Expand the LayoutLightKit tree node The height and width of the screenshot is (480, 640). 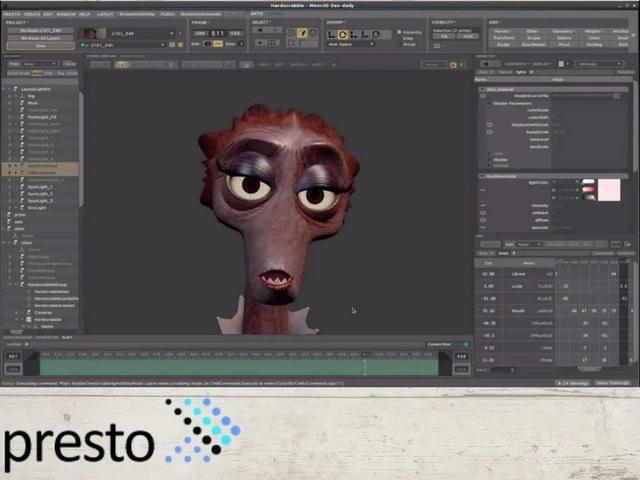(9, 89)
